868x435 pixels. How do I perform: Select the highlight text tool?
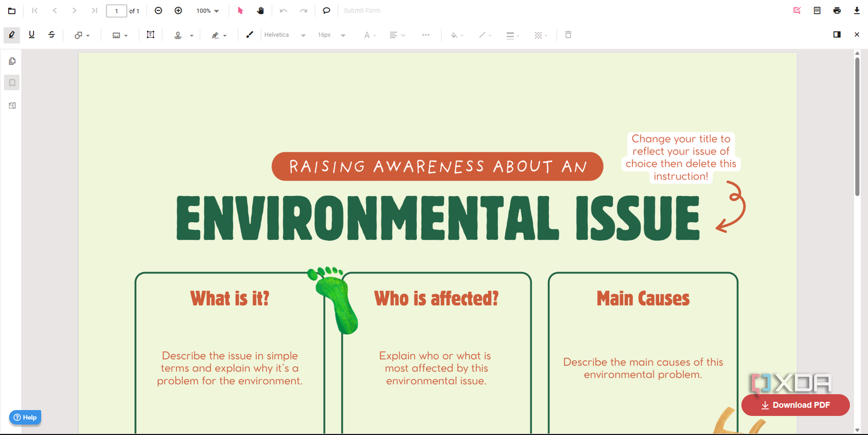click(12, 35)
